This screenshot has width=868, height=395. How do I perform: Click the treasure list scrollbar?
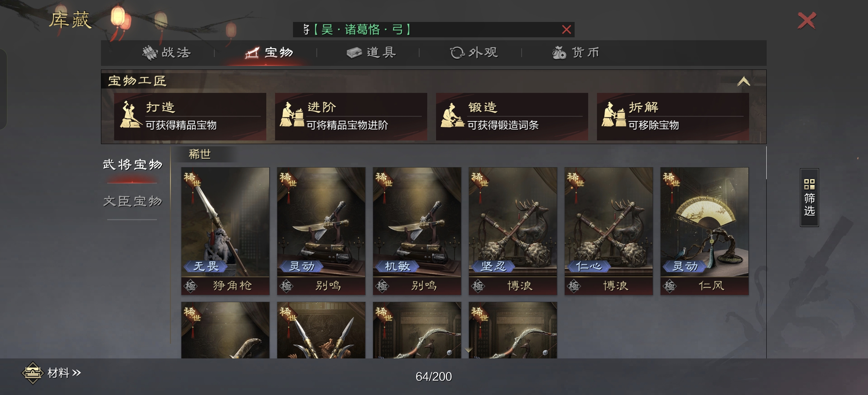(x=766, y=163)
